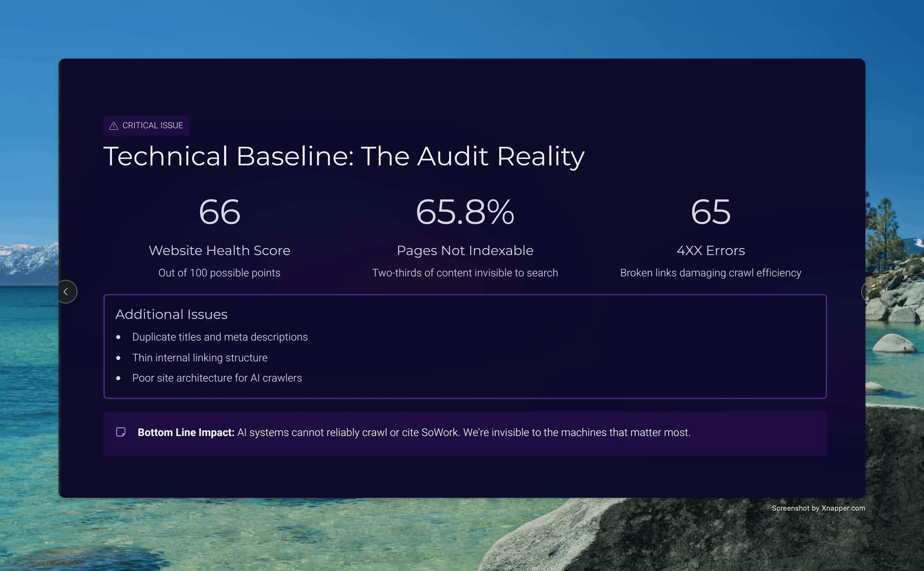Click the bold Bottom Line Impact text
This screenshot has width=924, height=571.
coord(186,432)
